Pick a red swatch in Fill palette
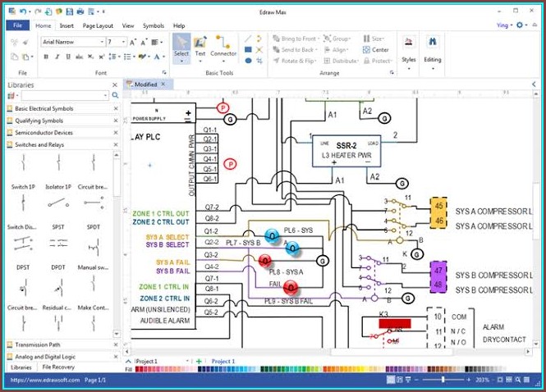The width and height of the screenshot is (546, 392). [x=138, y=369]
